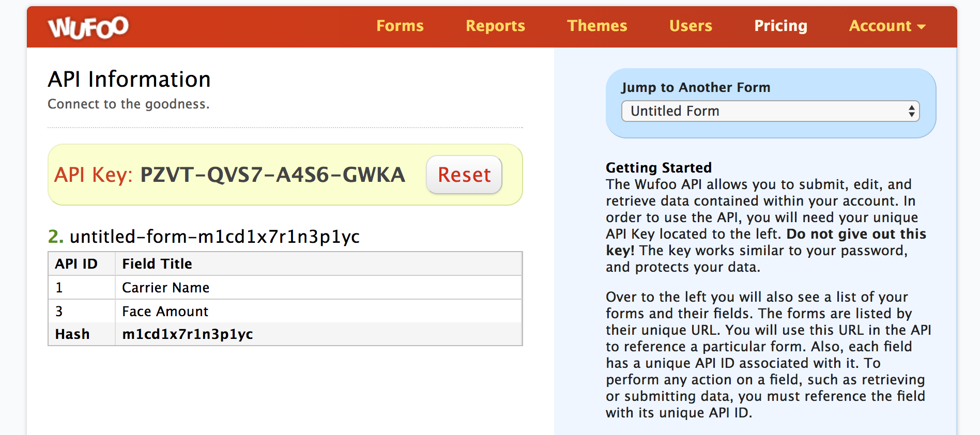Click the Getting Started heading
Viewport: 980px width, 435px height.
click(x=659, y=167)
